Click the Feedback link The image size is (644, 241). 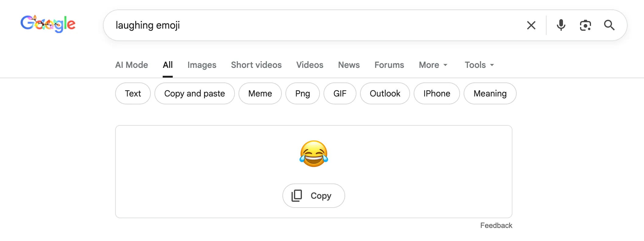pos(496,225)
